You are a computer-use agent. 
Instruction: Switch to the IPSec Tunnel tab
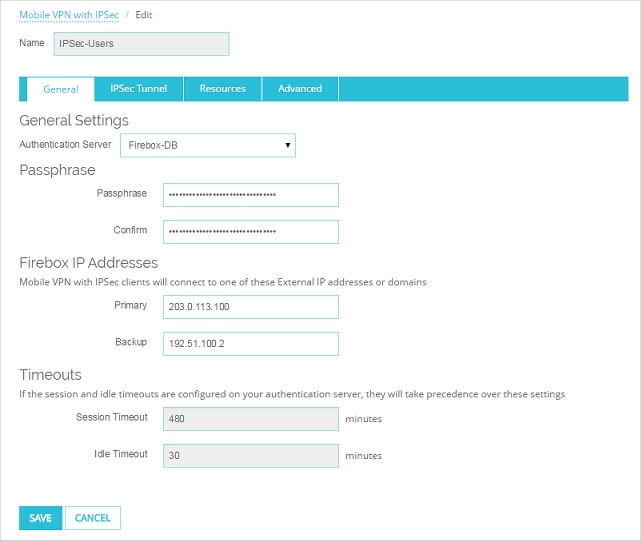[x=139, y=89]
